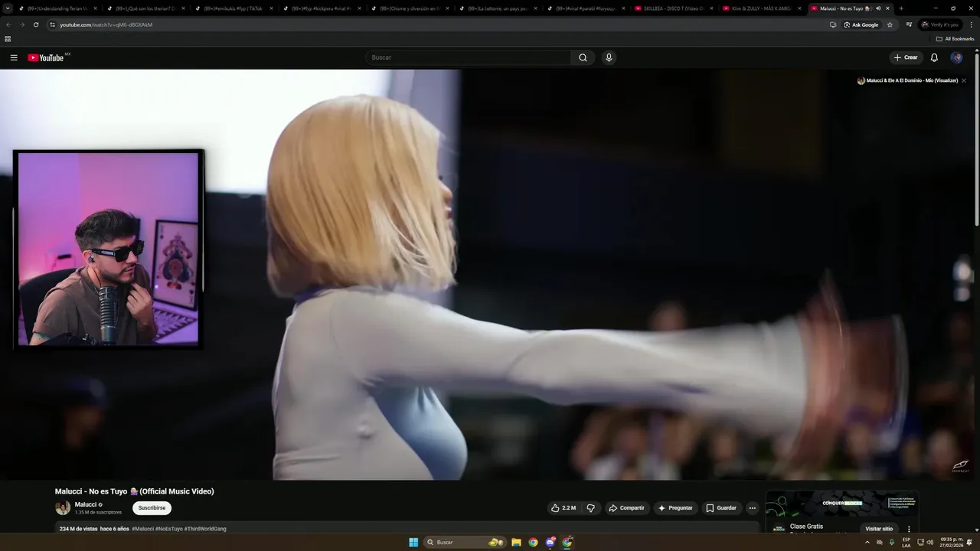Image resolution: width=980 pixels, height=551 pixels.
Task: Expand the Crear menu
Action: point(905,57)
